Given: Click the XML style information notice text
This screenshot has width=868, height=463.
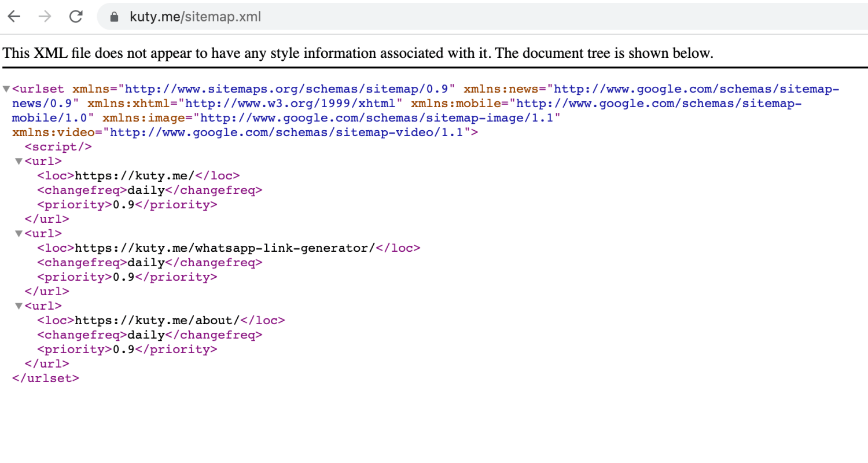Looking at the screenshot, I should pyautogui.click(x=358, y=53).
